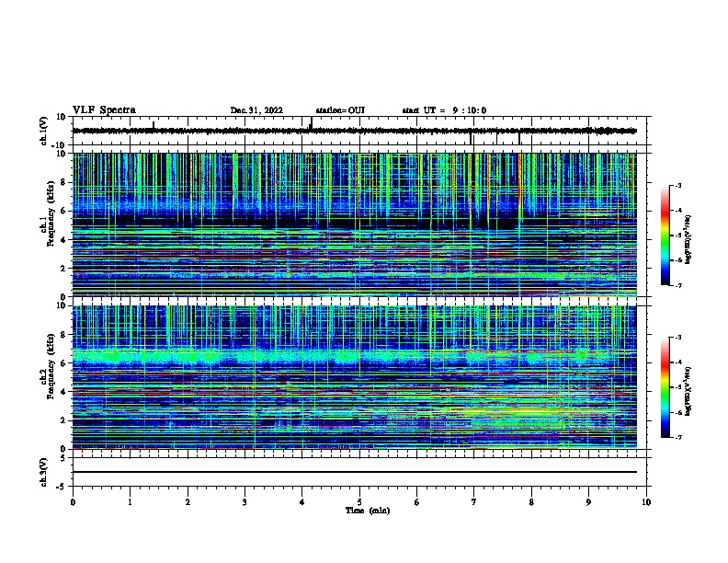Click the "station=OUI" header label
728x563 pixels.
(340, 110)
